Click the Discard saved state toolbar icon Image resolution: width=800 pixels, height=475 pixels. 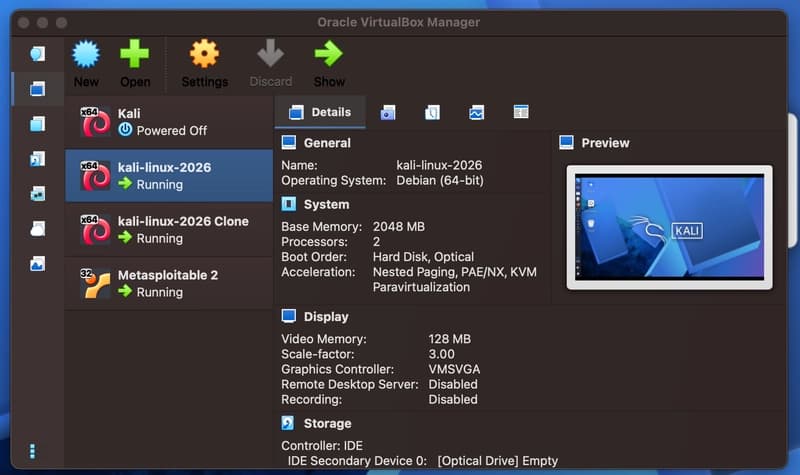click(270, 54)
